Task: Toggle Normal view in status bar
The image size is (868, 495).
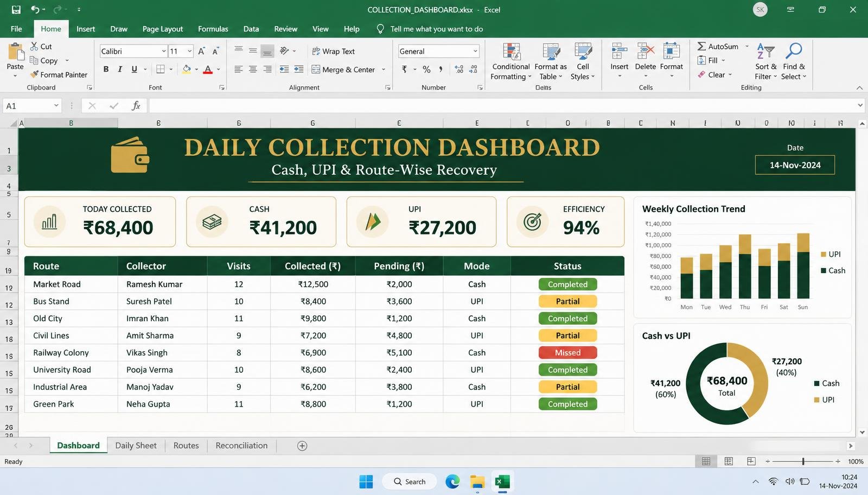Action: click(706, 461)
